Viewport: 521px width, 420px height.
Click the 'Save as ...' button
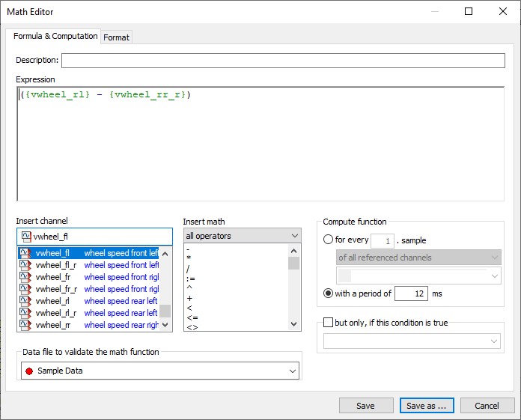pyautogui.click(x=427, y=406)
